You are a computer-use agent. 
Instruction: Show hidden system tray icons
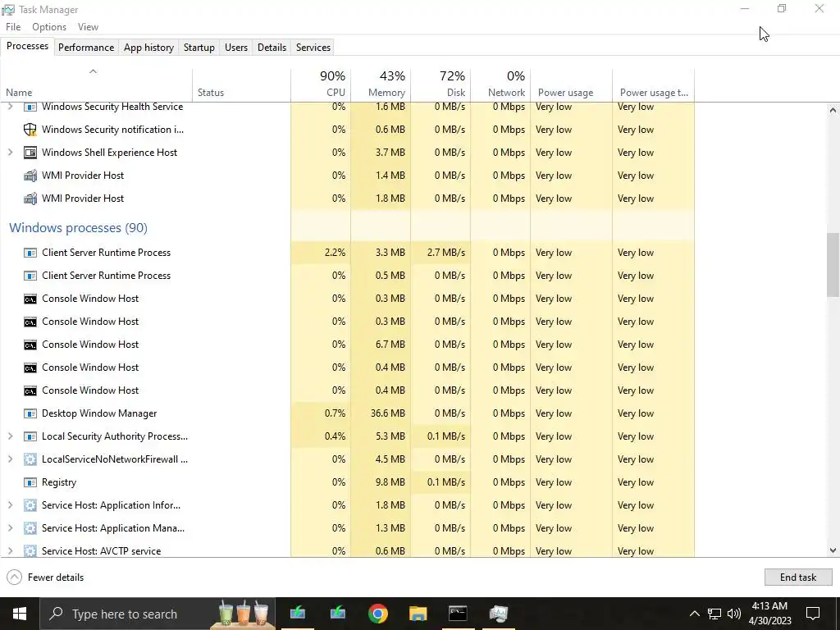694,614
